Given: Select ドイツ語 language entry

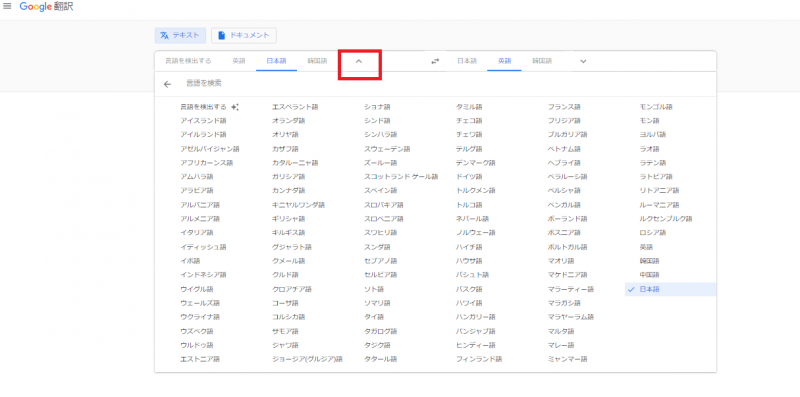Looking at the screenshot, I should point(469,177).
